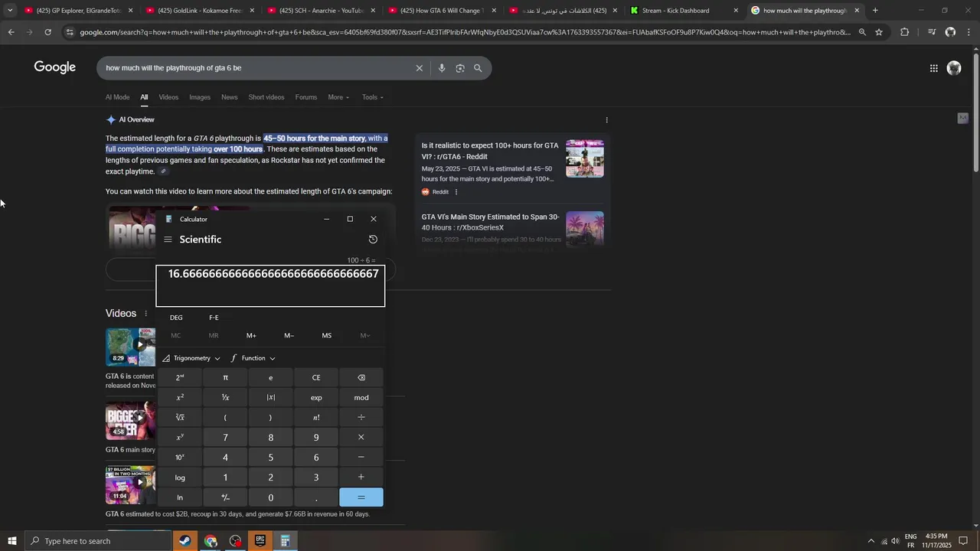
Task: Click the 10 to the x key
Action: 180,457
